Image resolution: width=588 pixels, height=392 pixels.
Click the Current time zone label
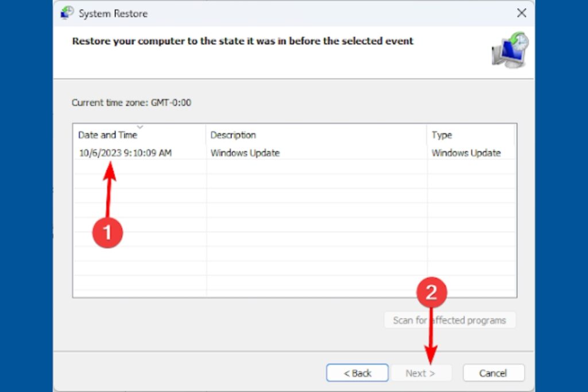pos(131,103)
